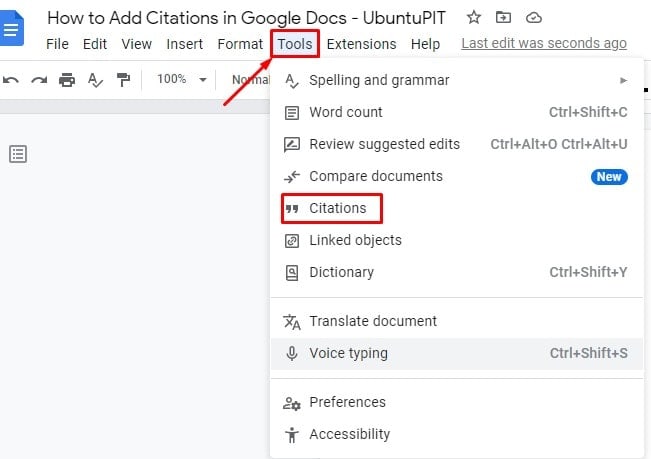Screen dimensions: 651x459
Task: Open the zoom 100% dropdown
Action: click(181, 79)
